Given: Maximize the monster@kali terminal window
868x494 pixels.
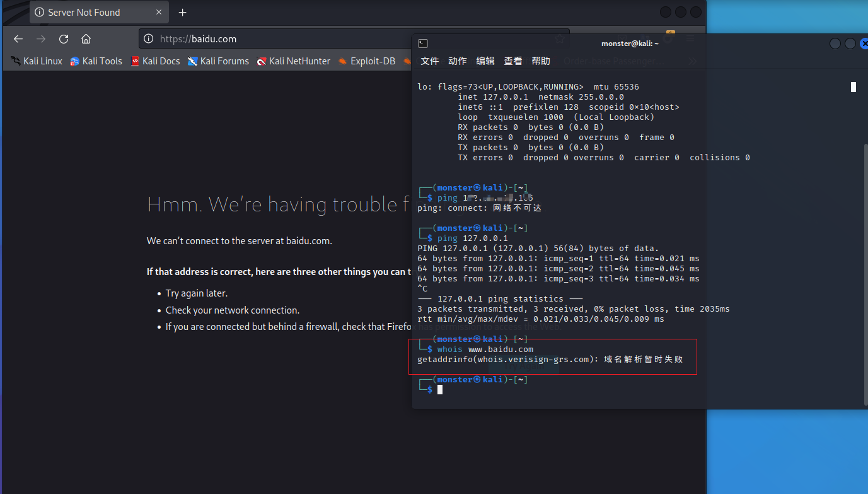Looking at the screenshot, I should [850, 44].
